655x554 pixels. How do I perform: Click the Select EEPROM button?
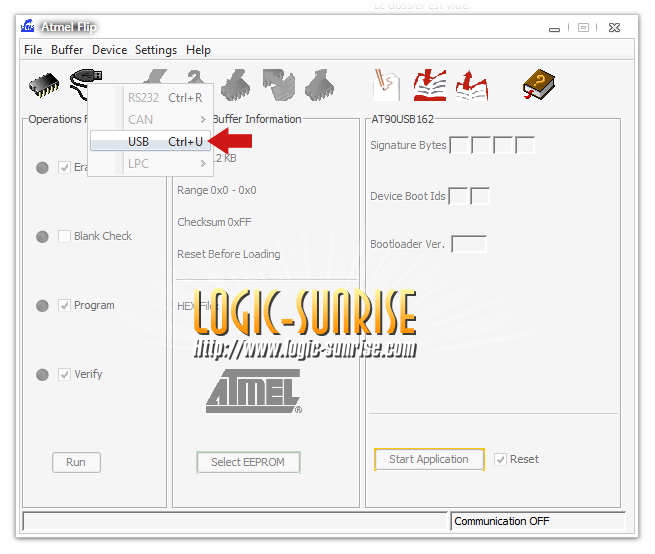click(248, 462)
